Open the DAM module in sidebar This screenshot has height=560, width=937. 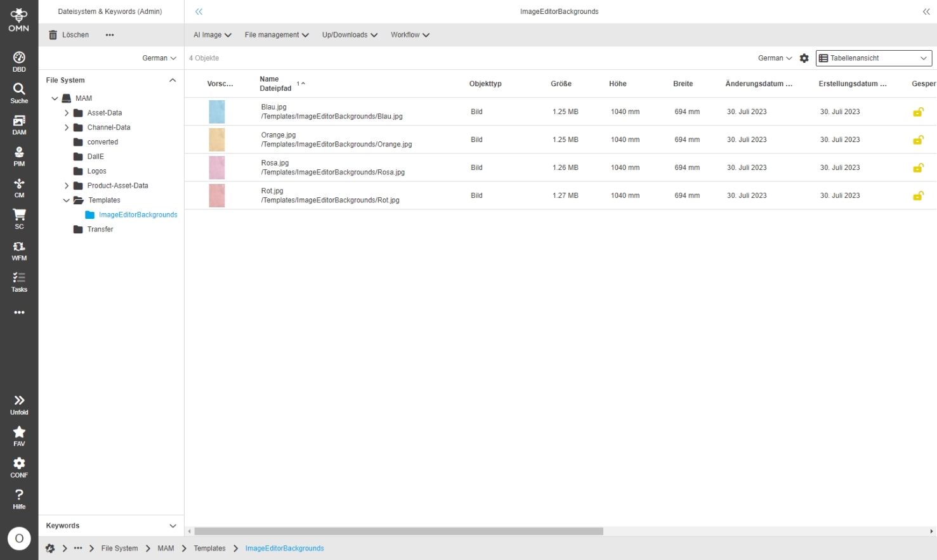[x=19, y=124]
